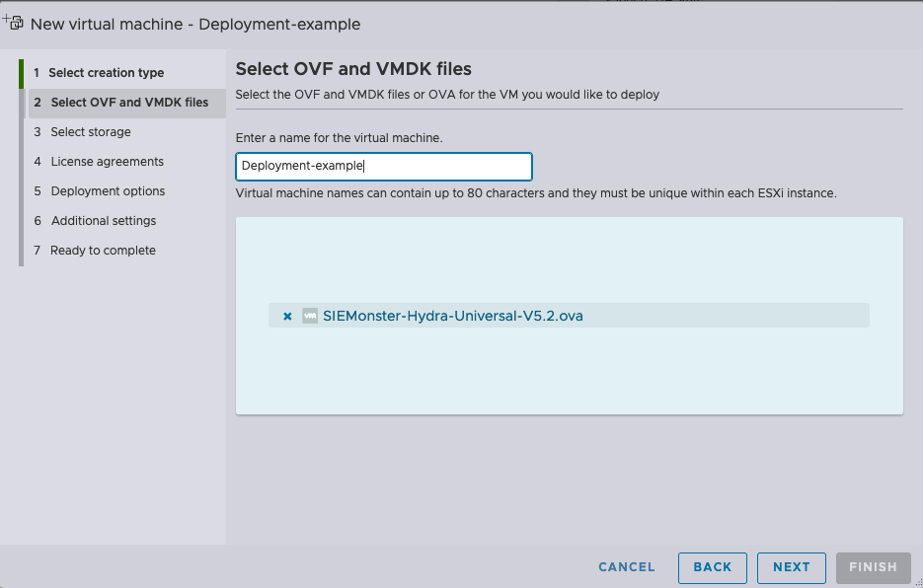Click the VM file icon beside SIEMonster-Hydra-Universal
923x588 pixels.
pos(310,316)
